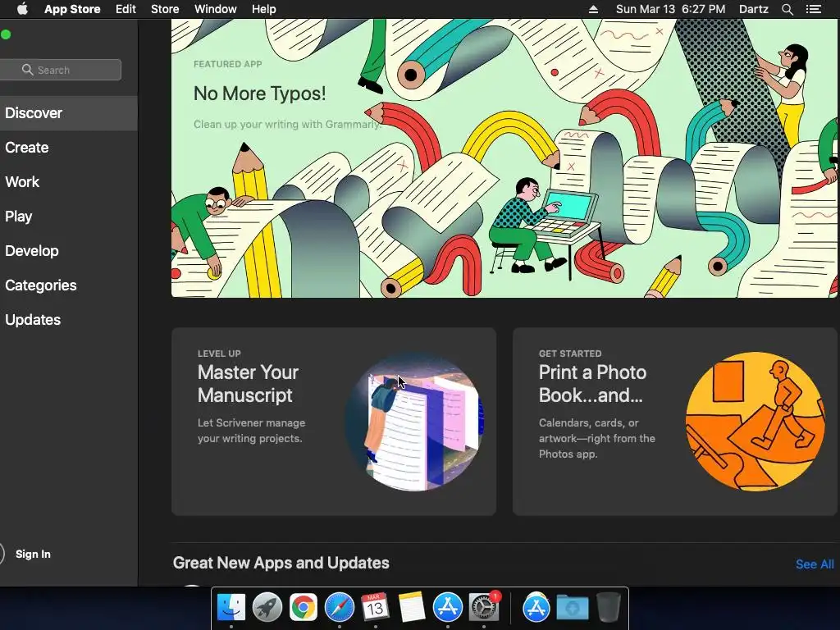
Task: Click Let Scrivener manage your writing projects text
Action: [x=251, y=431]
